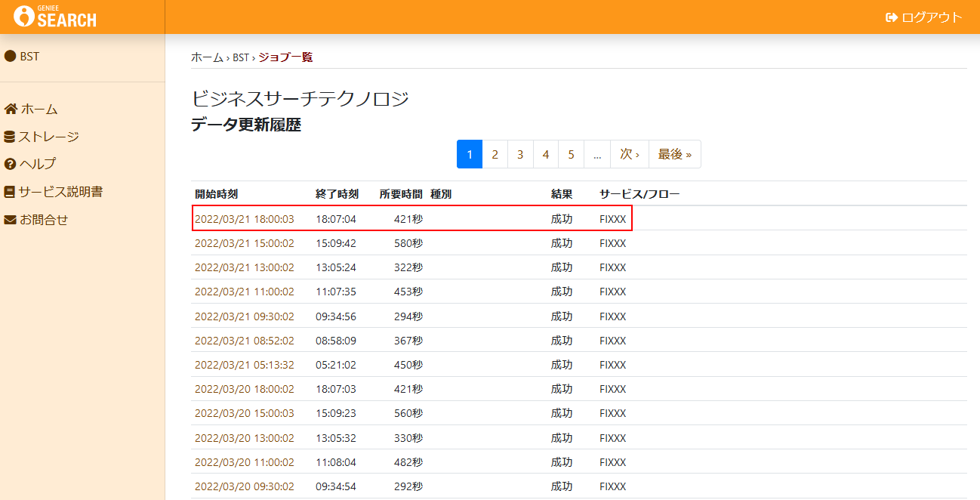
Task: Jump to last page with 最後 »
Action: (675, 154)
